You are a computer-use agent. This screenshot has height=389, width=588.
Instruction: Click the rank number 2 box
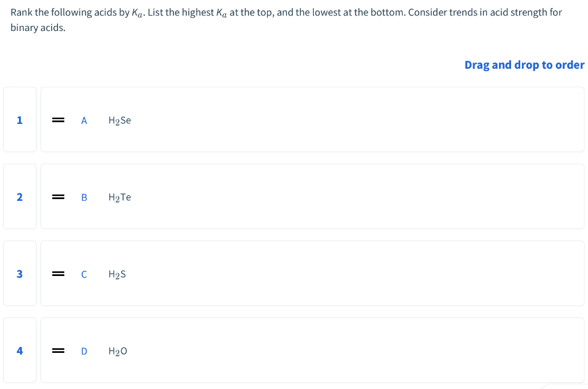click(20, 196)
